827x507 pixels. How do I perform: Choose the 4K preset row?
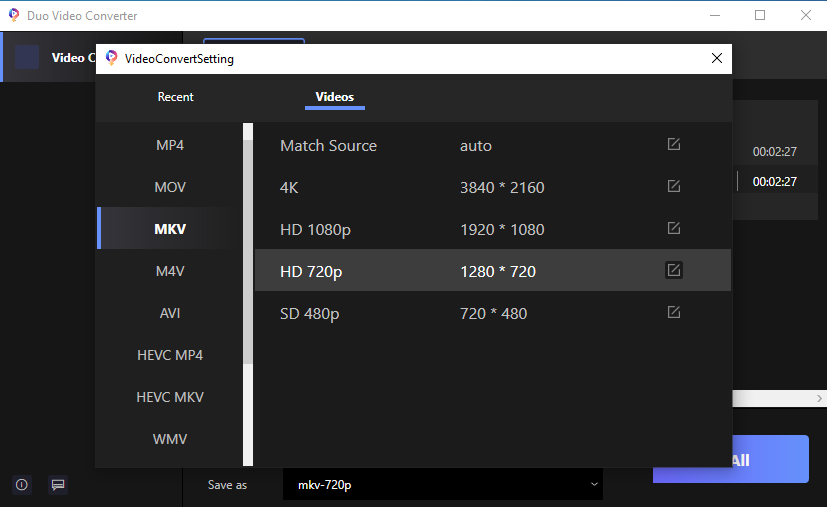pos(493,187)
